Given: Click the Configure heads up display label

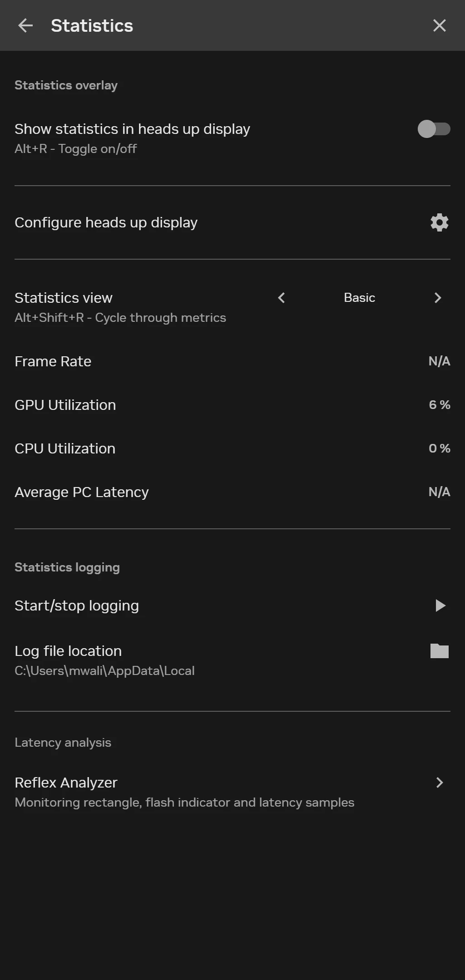Looking at the screenshot, I should coord(106,222).
